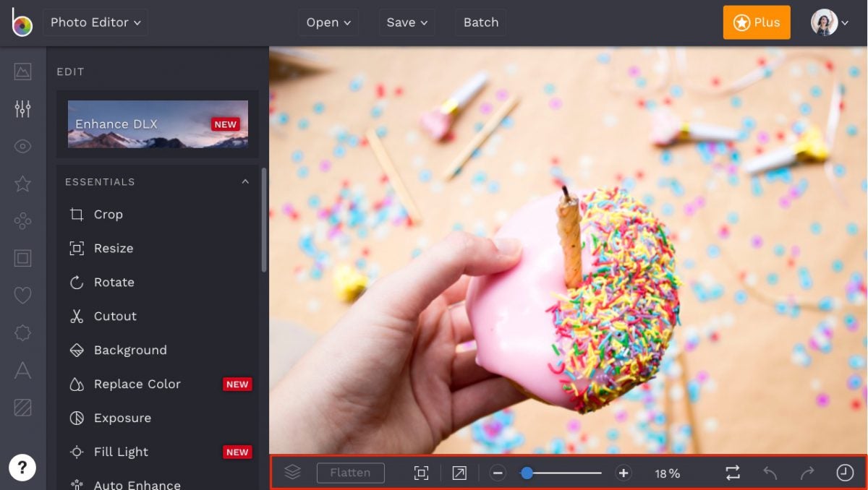The height and width of the screenshot is (490, 868).
Task: Open the Touch Up eye tool panel
Action: 22,146
